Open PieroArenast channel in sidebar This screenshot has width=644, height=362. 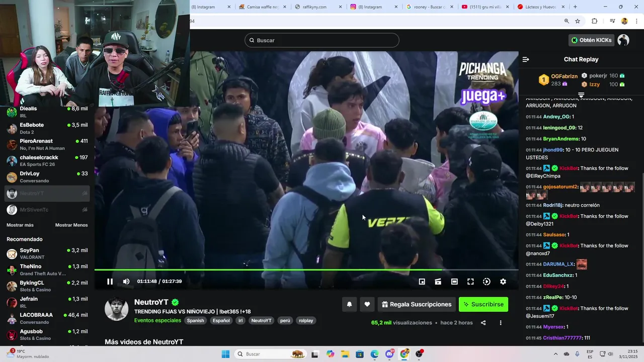point(47,144)
